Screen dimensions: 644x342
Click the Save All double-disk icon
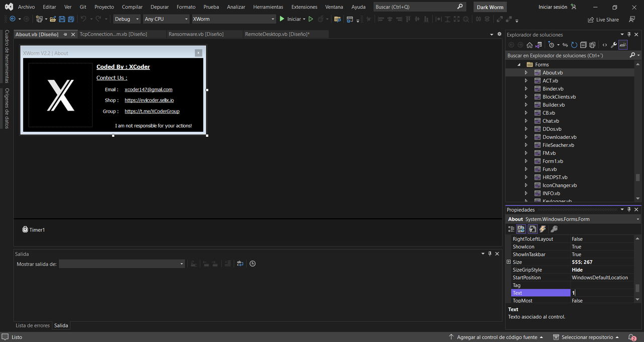point(71,19)
